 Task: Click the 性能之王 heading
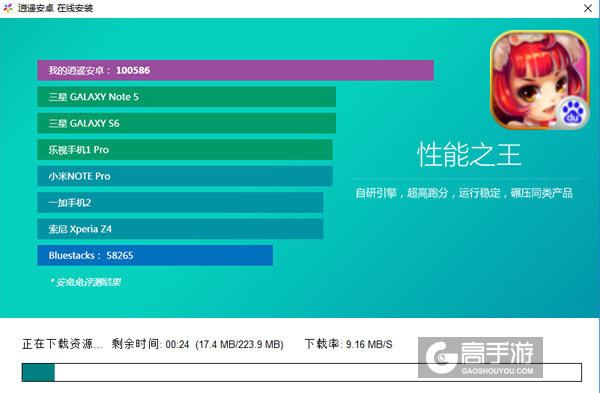pyautogui.click(x=469, y=155)
